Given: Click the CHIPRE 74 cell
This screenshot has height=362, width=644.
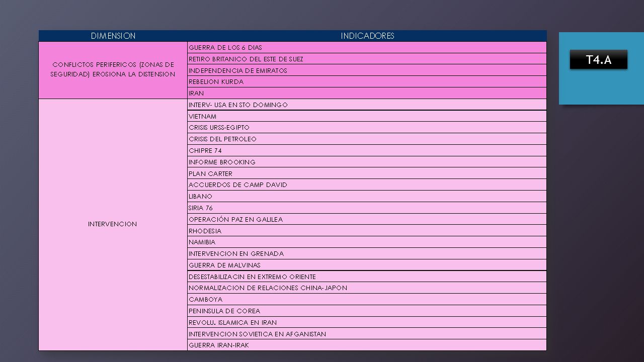Looking at the screenshot, I should (x=367, y=150).
